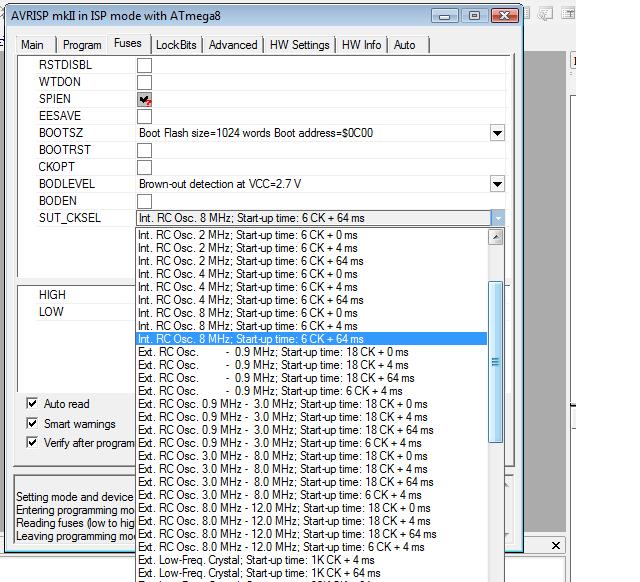Pick Ext. RC Osc. 3.0-8.0 MHz 18 CK + 0 ms
This screenshot has width=640, height=582.
pyautogui.click(x=311, y=456)
